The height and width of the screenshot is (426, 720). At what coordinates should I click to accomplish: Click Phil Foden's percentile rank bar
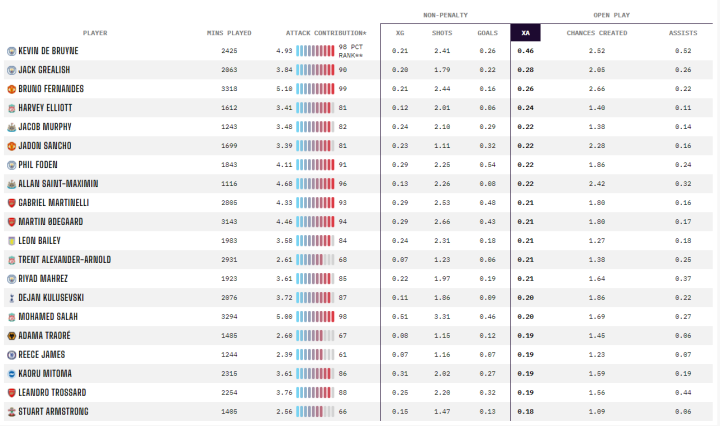click(315, 165)
